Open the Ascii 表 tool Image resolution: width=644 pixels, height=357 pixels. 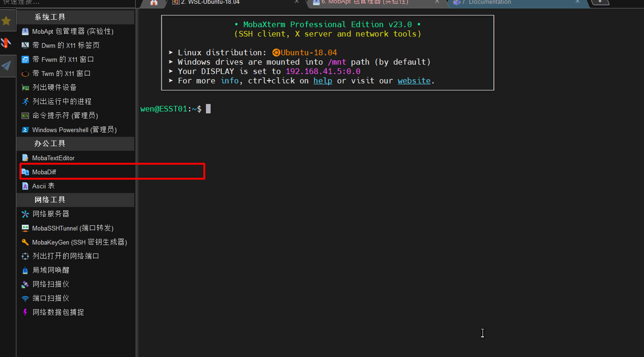[x=43, y=186]
